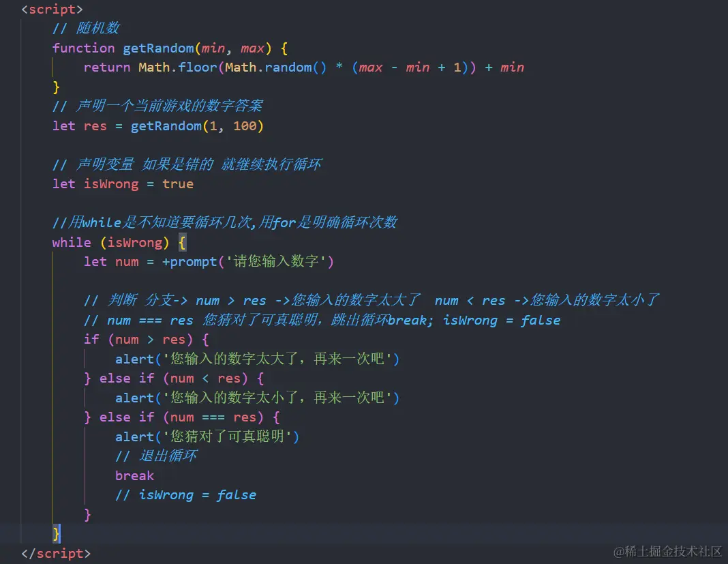The image size is (728, 564).
Task: Click the comment starting '// num === res 您猜对了可真聪明'
Action: 322,320
